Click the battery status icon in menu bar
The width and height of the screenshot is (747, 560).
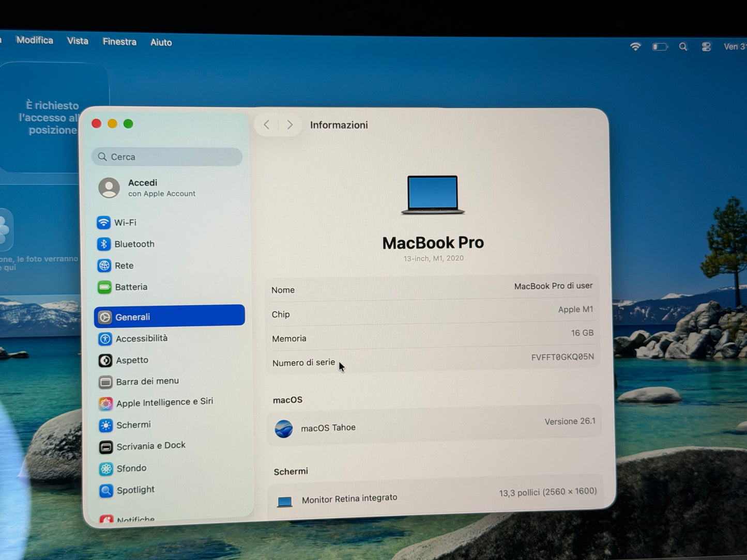tap(660, 47)
